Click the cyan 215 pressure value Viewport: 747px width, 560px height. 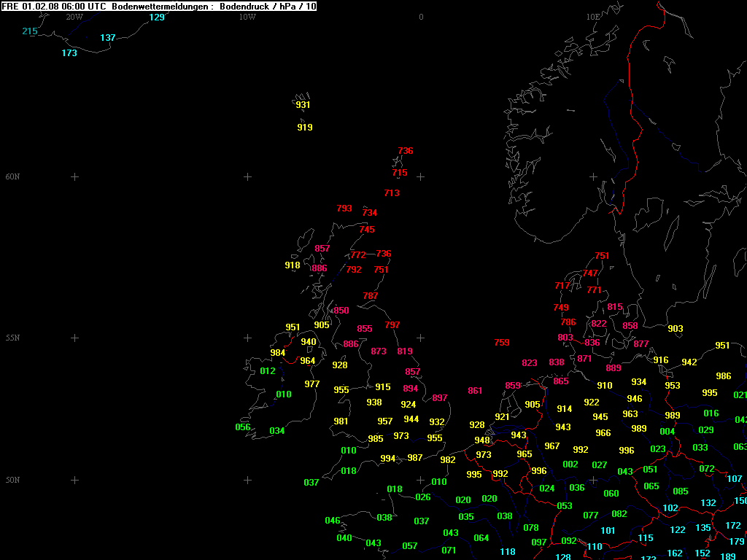click(x=30, y=31)
